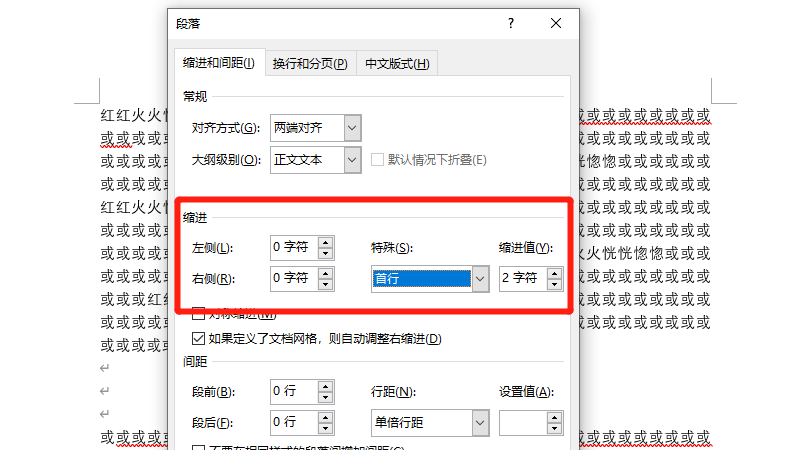Toggle the 默认情况下折叠 checkbox
800x450 pixels.
[378, 160]
